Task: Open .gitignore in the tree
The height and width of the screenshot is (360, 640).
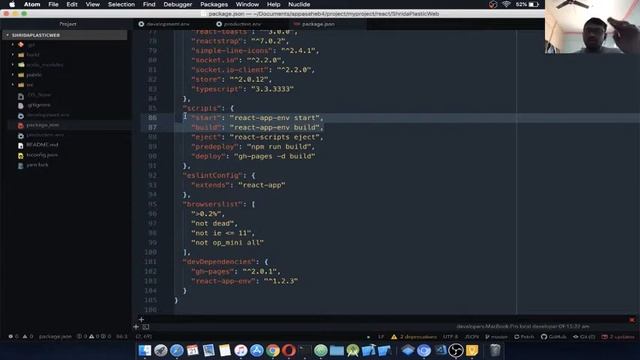Action: coord(39,105)
